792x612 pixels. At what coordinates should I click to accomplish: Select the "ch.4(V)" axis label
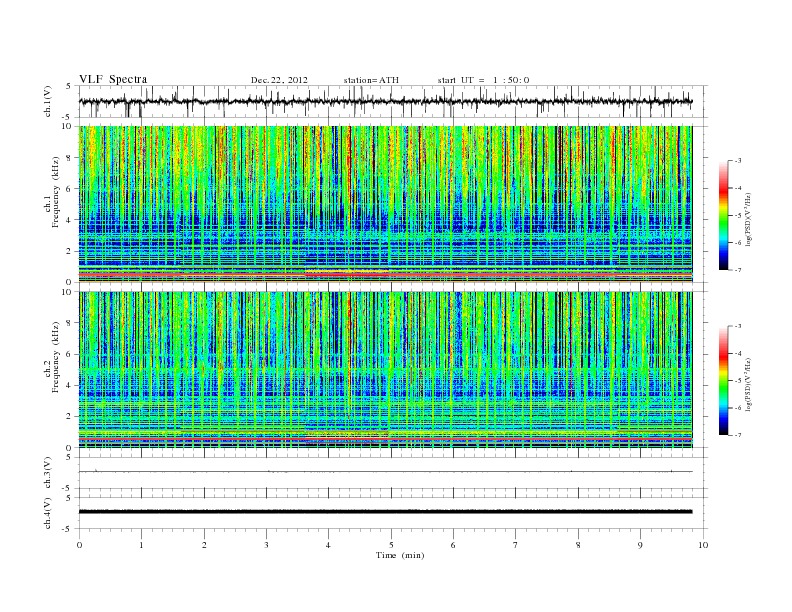coord(47,513)
